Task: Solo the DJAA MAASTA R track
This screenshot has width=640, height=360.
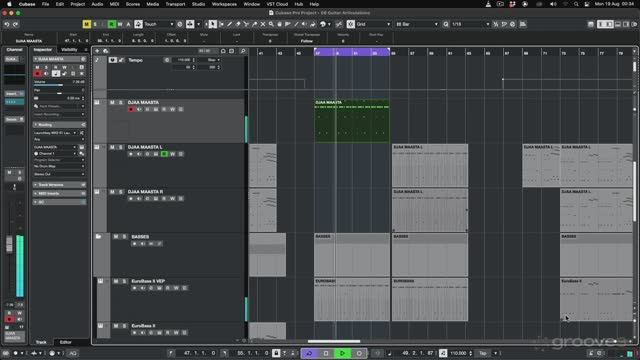Action: click(121, 192)
